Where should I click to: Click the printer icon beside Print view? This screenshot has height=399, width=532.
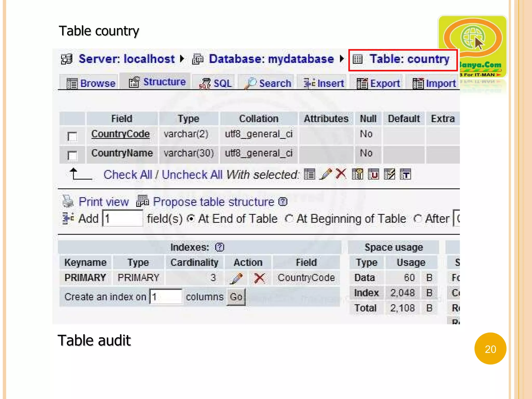pos(68,202)
